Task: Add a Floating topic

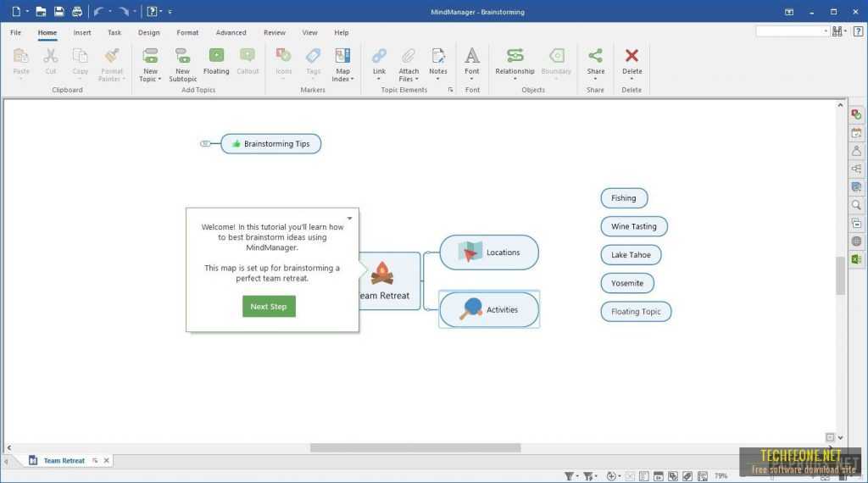Action: pos(216,61)
